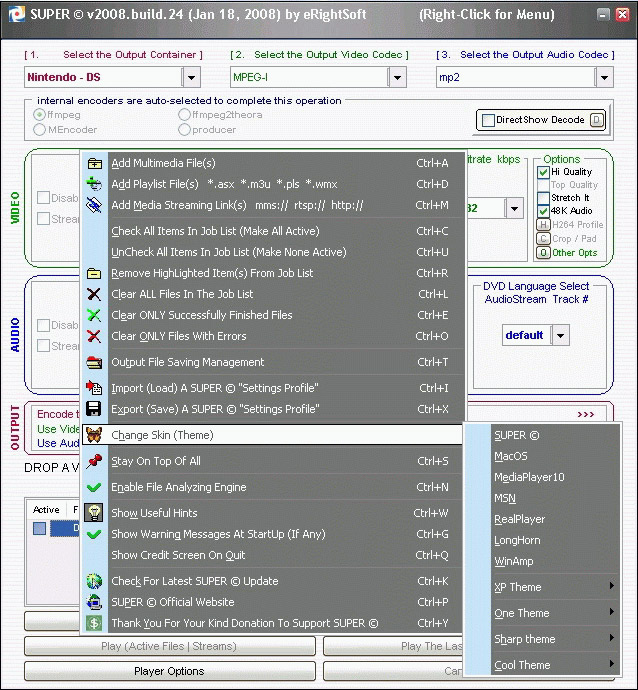This screenshot has width=638, height=690.
Task: Click the Play The Last button
Action: 393,646
